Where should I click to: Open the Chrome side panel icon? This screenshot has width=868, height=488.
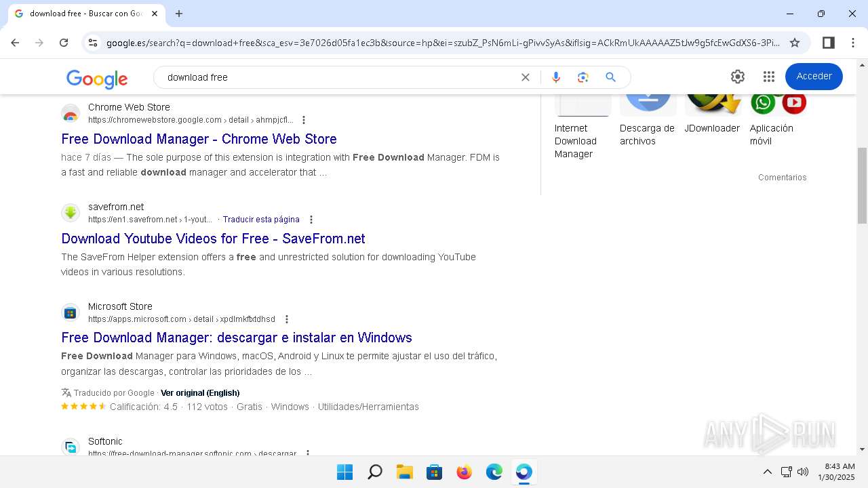pyautogui.click(x=828, y=43)
